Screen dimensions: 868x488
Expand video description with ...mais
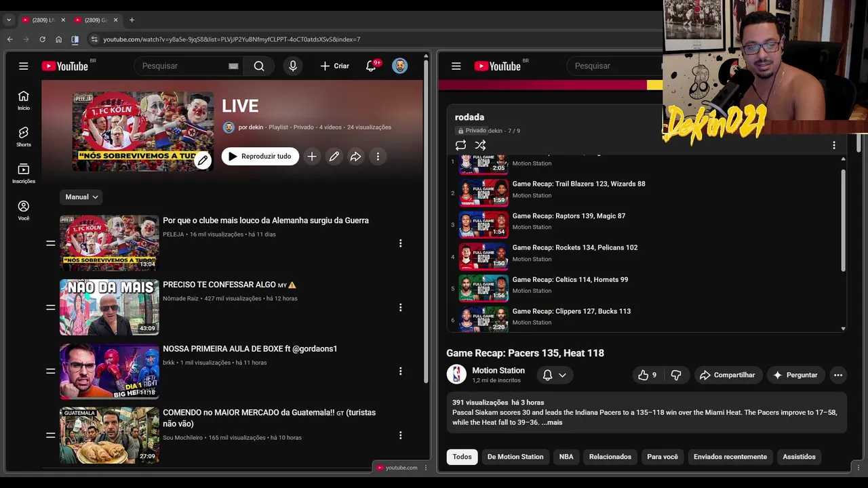[x=552, y=422]
